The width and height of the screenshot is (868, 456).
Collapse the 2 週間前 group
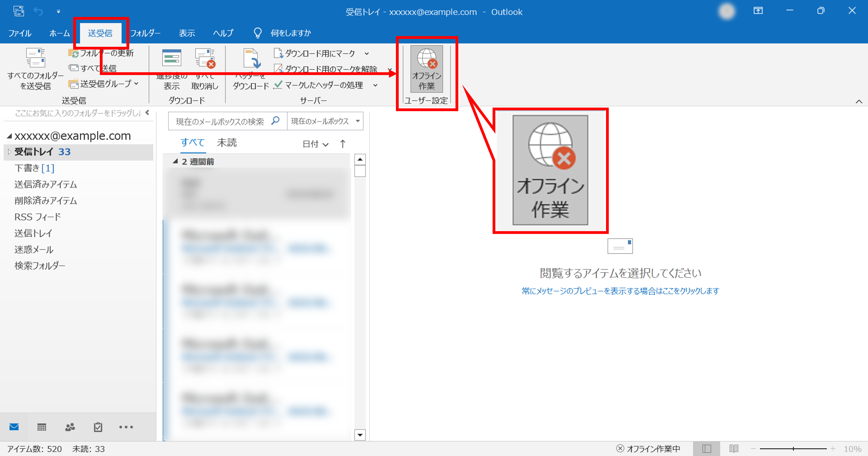tap(175, 161)
